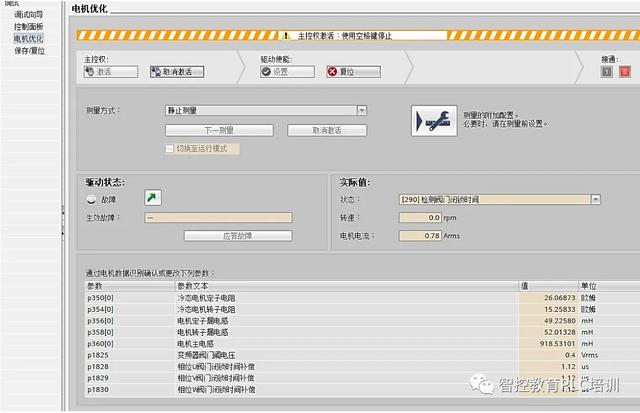Screen dimensions: 640x413
Task: Open the 状态 dropdown showing [290]
Action: pyautogui.click(x=500, y=200)
